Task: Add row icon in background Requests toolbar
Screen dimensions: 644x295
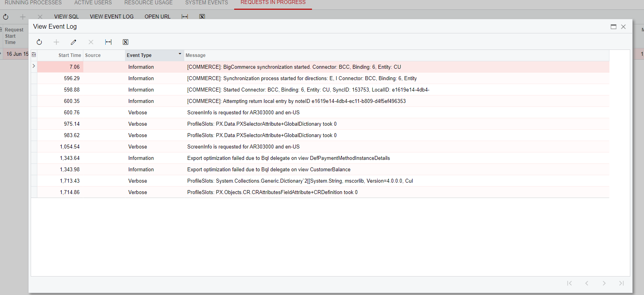Action: click(23, 17)
